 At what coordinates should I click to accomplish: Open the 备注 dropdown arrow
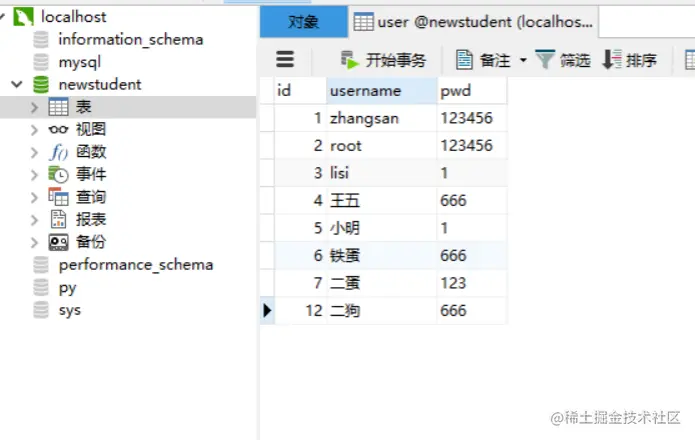[523, 60]
